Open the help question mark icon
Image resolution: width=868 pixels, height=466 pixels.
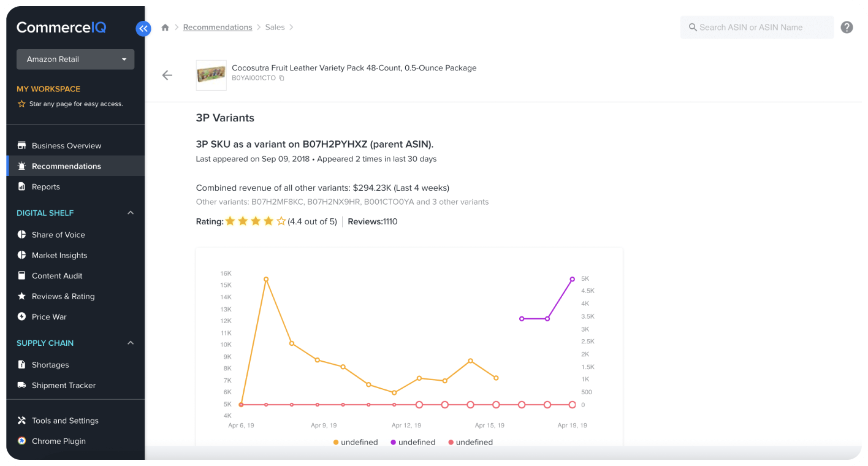pos(847,28)
